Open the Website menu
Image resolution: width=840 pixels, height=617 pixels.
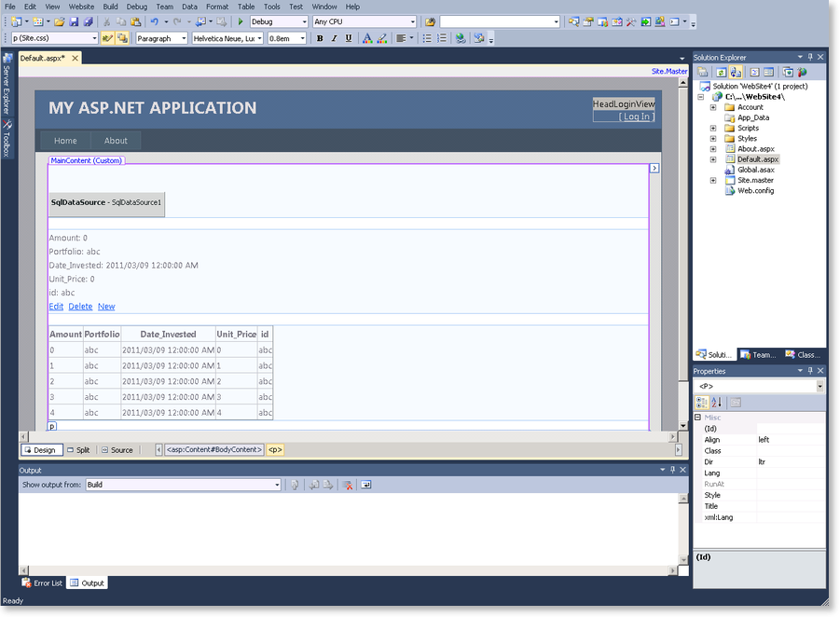[81, 7]
